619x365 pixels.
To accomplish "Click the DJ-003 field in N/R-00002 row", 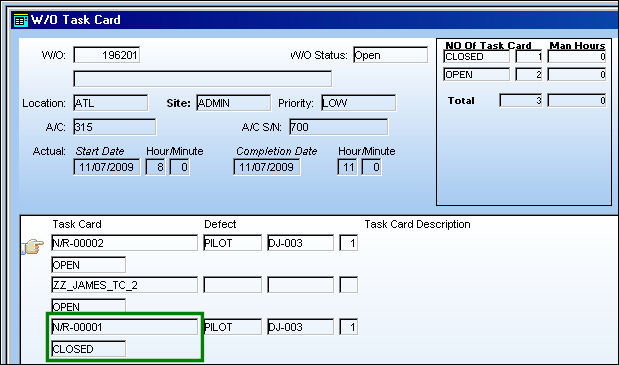I will (300, 243).
